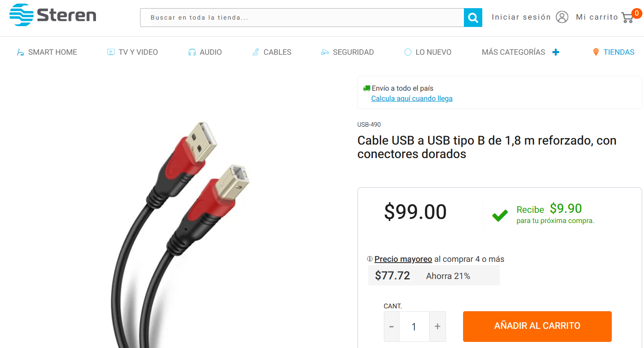Screen dimensions: 644x348
Task: Click the Steren logo
Action: (x=53, y=15)
